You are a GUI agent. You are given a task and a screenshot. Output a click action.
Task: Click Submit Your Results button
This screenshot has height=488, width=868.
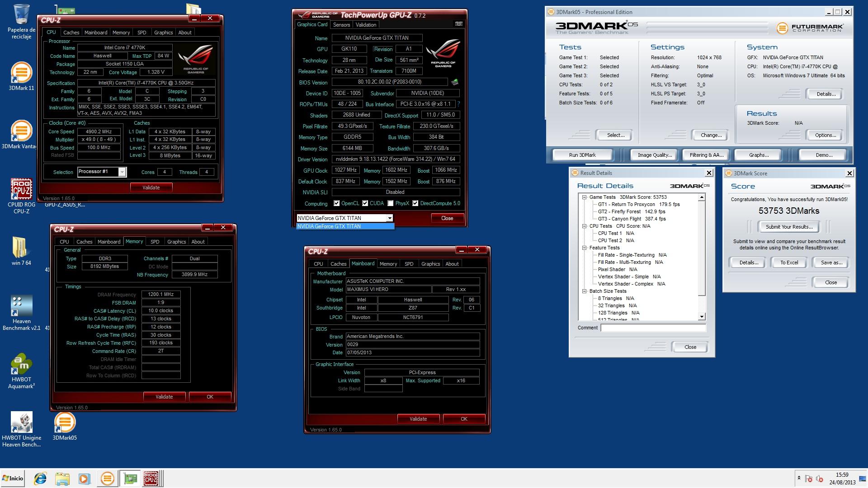point(789,227)
